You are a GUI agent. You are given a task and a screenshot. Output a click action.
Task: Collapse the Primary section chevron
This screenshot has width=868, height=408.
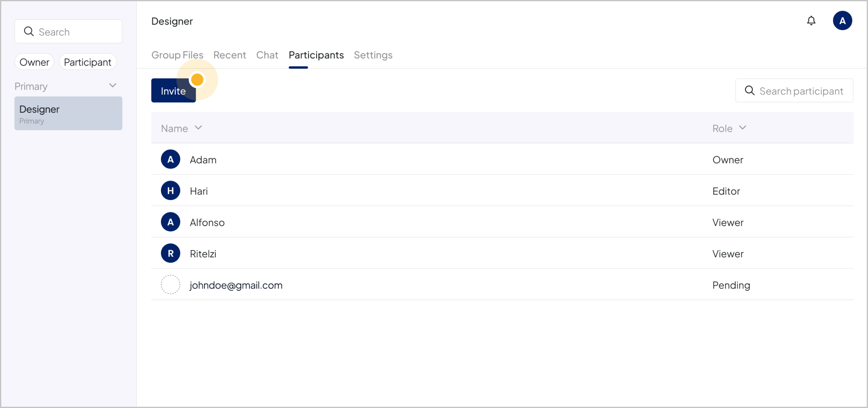(x=113, y=86)
